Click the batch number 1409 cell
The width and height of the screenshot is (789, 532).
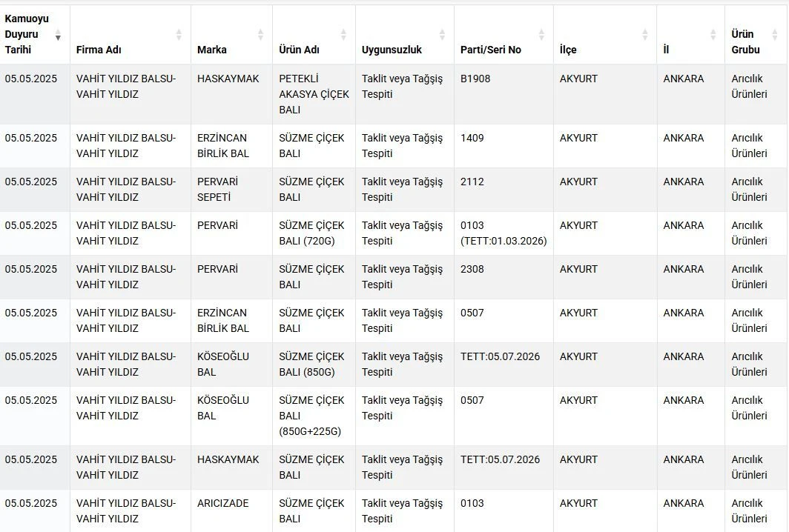504,146
